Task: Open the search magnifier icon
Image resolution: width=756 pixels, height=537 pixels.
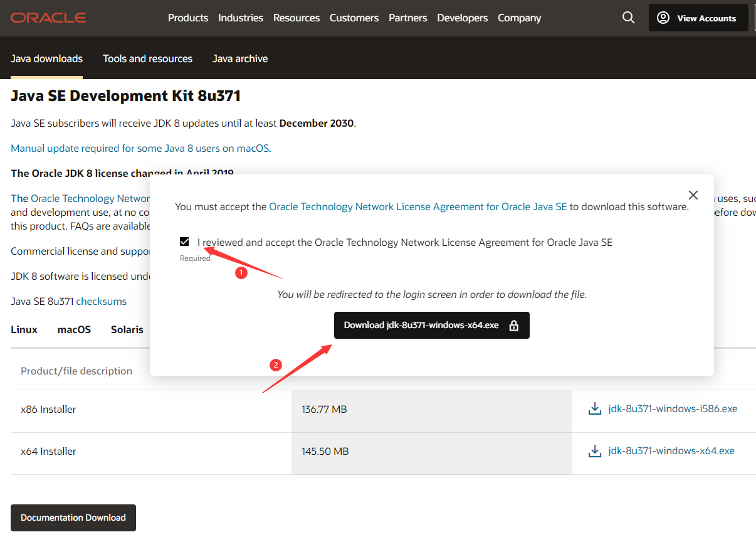Action: (x=628, y=18)
